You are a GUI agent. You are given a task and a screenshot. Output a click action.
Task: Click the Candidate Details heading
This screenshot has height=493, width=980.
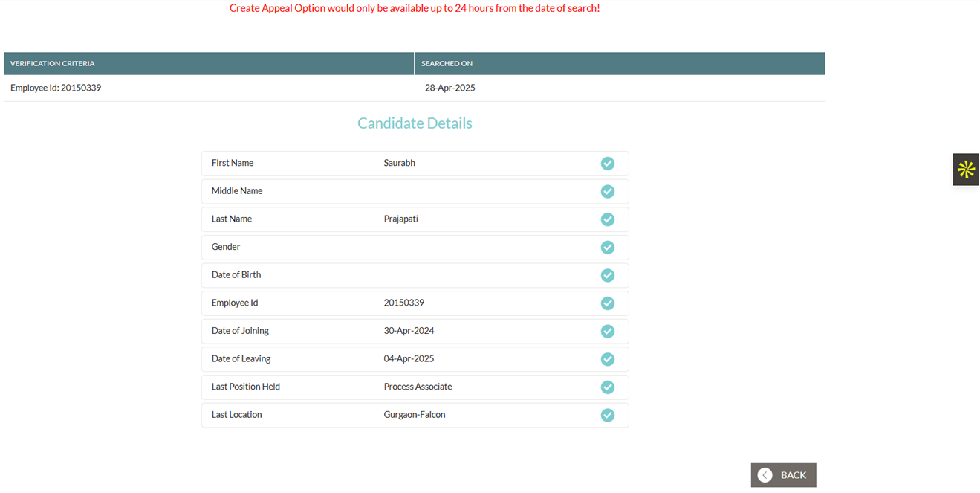click(x=415, y=123)
